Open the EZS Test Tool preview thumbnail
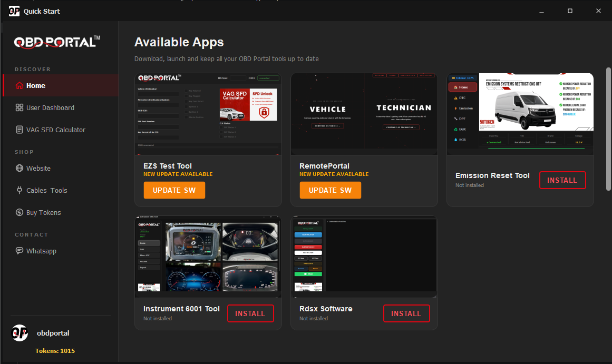The height and width of the screenshot is (364, 612). click(208, 114)
